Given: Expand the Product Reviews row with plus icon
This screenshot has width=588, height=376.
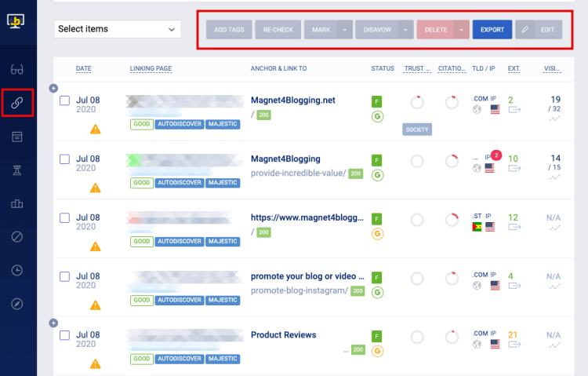Looking at the screenshot, I should (x=53, y=323).
